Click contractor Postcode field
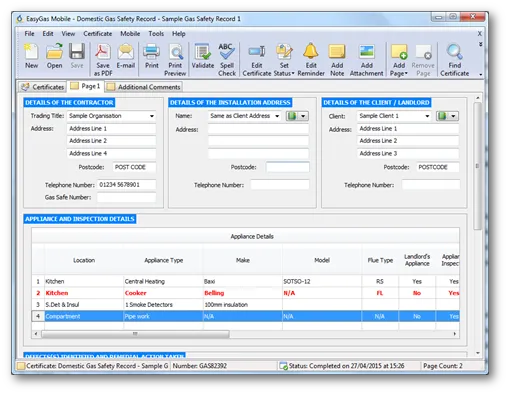The height and width of the screenshot is (394, 508). click(x=134, y=167)
